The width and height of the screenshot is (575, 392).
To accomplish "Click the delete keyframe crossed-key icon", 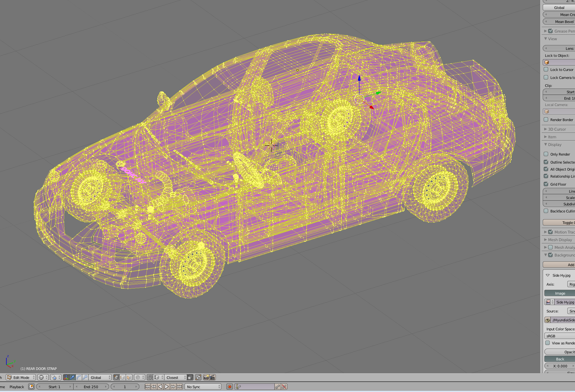I will (284, 387).
